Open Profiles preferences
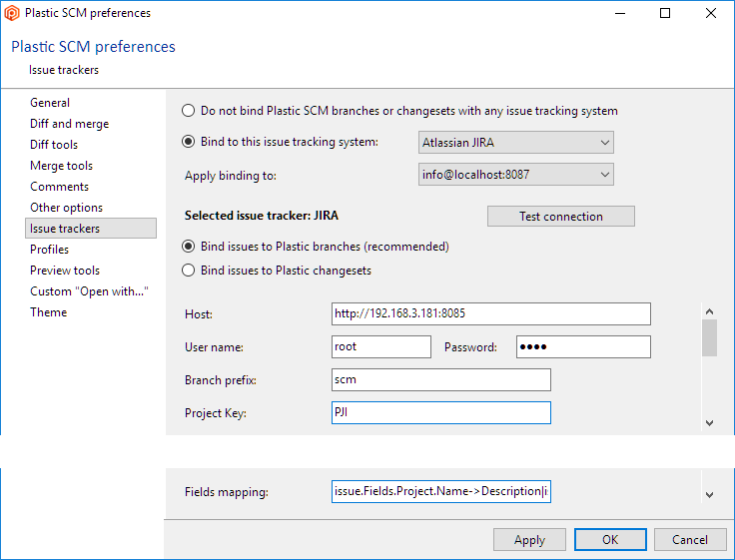 49,250
